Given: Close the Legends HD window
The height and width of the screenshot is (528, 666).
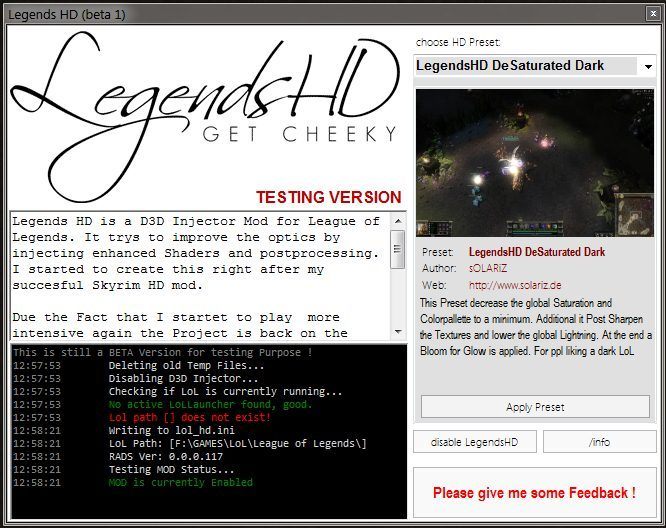Looking at the screenshot, I should [653, 14].
